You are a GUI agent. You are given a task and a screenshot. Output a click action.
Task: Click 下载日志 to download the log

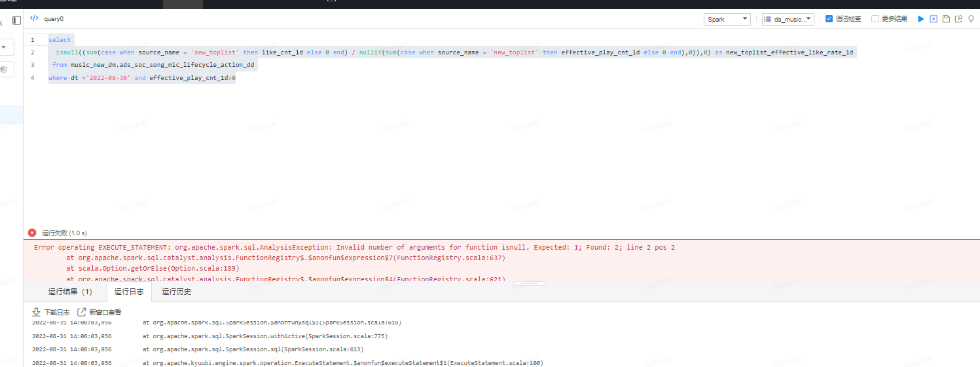[51, 313]
